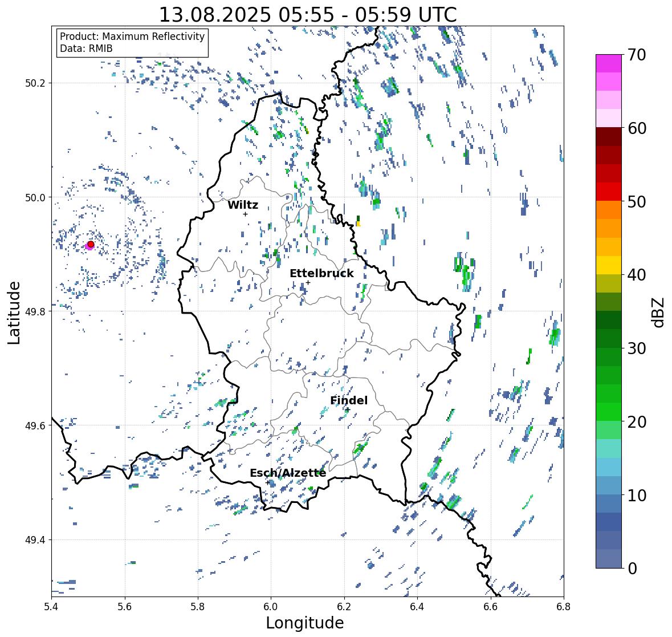Click the colorbar tick label '0'

click(632, 569)
